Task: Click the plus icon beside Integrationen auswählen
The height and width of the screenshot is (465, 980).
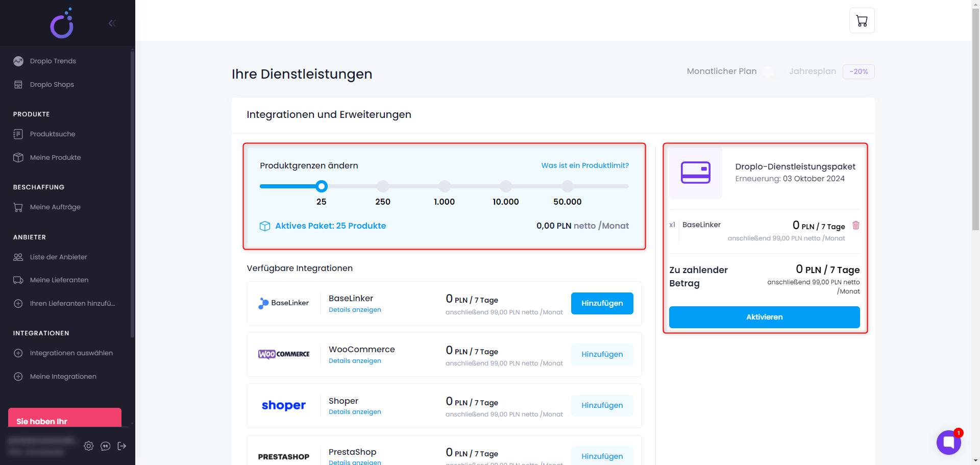Action: click(x=18, y=353)
